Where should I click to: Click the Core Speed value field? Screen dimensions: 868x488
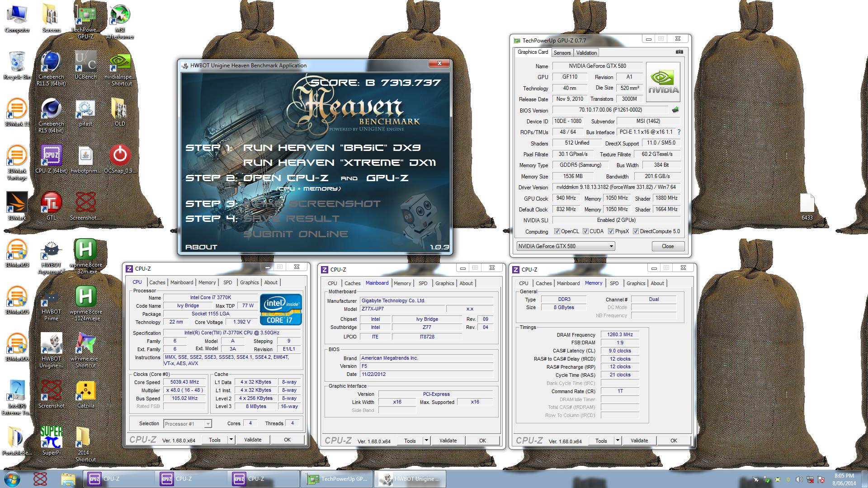(184, 382)
